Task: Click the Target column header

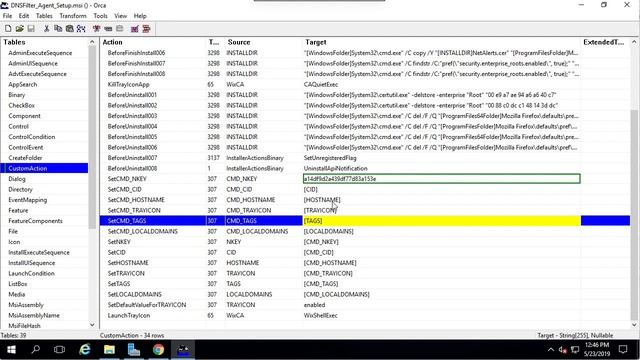Action: click(441, 42)
